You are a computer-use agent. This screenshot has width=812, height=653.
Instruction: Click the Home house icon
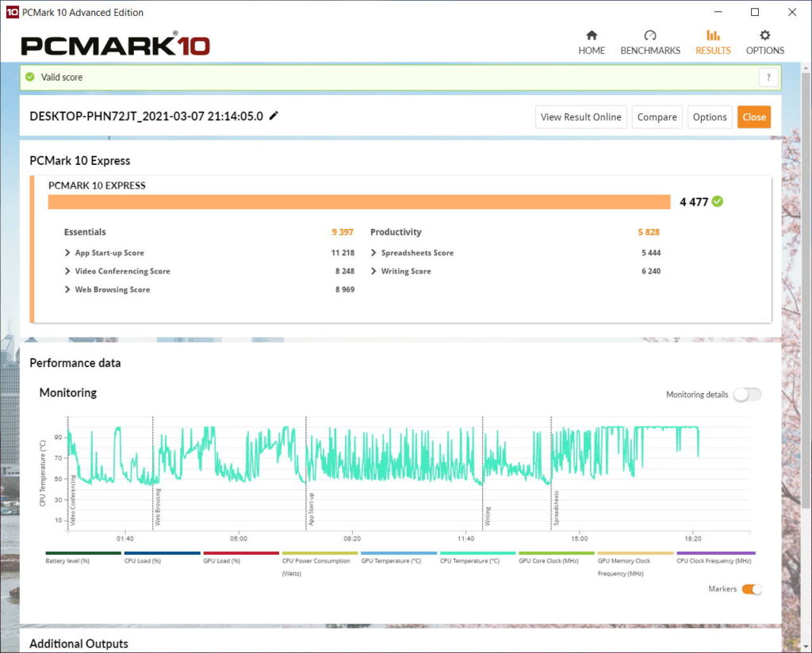click(x=592, y=35)
